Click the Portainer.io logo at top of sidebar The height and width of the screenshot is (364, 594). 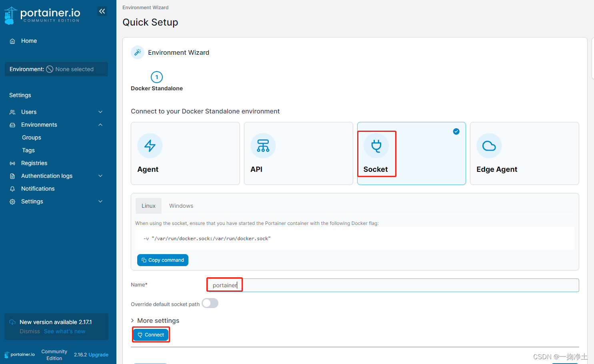coord(42,15)
